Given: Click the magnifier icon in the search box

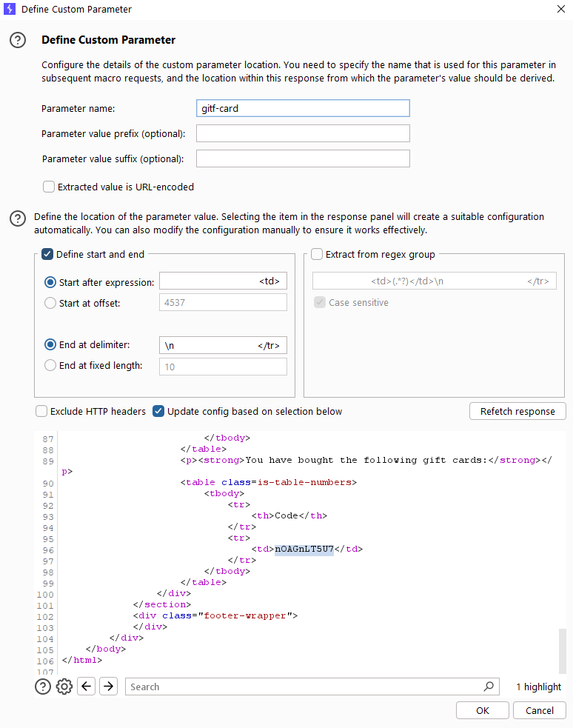Looking at the screenshot, I should 489,687.
